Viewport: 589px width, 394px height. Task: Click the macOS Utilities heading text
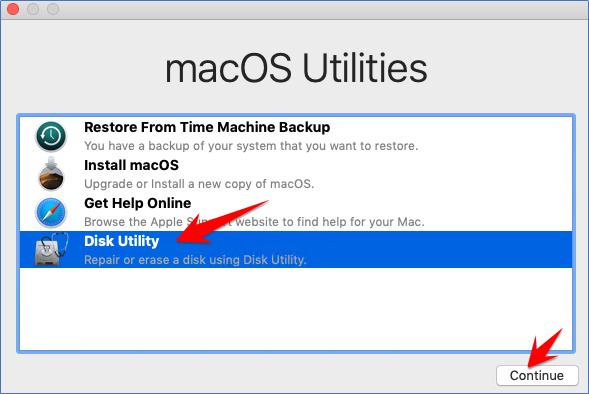[296, 68]
